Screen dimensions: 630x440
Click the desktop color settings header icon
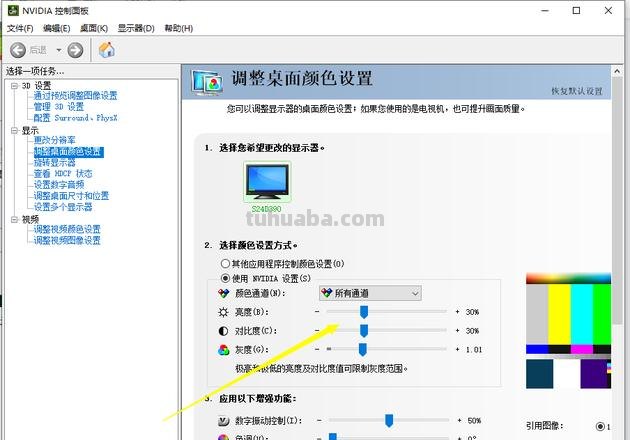207,83
